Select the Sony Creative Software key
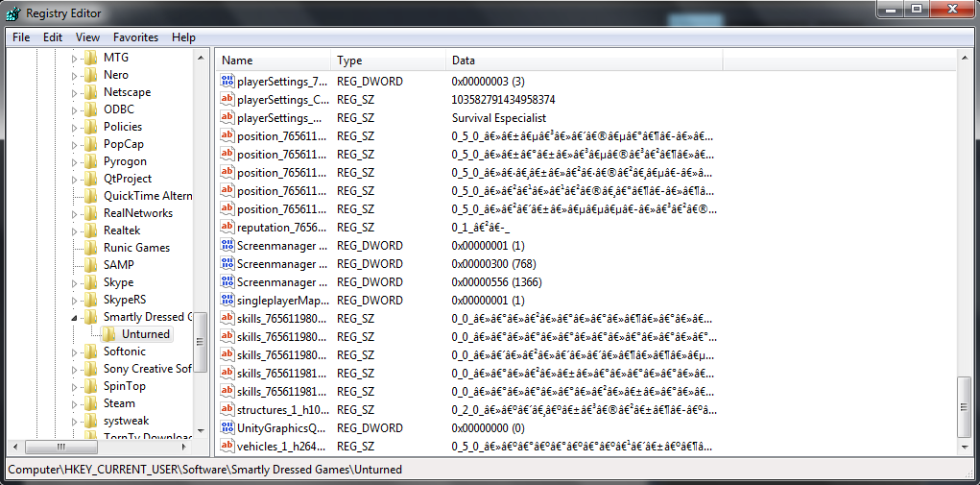 click(148, 369)
